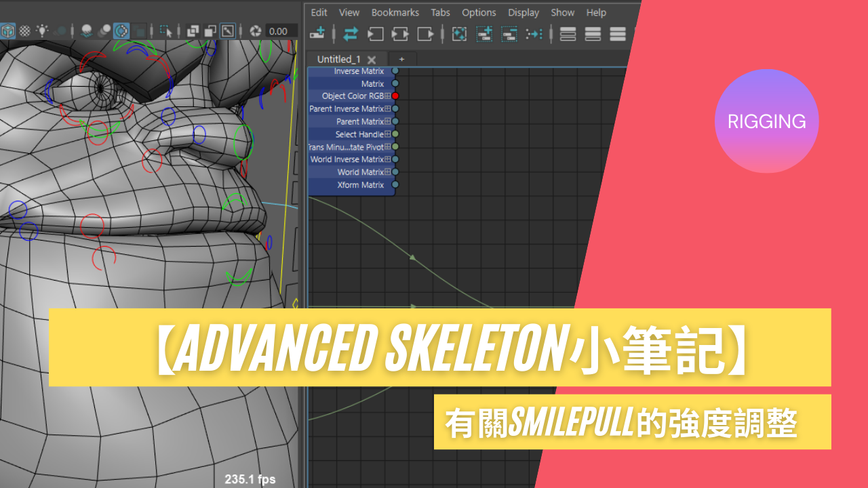Viewport: 868px width, 488px height.
Task: Set nodes to simple mode icon
Action: coord(568,33)
